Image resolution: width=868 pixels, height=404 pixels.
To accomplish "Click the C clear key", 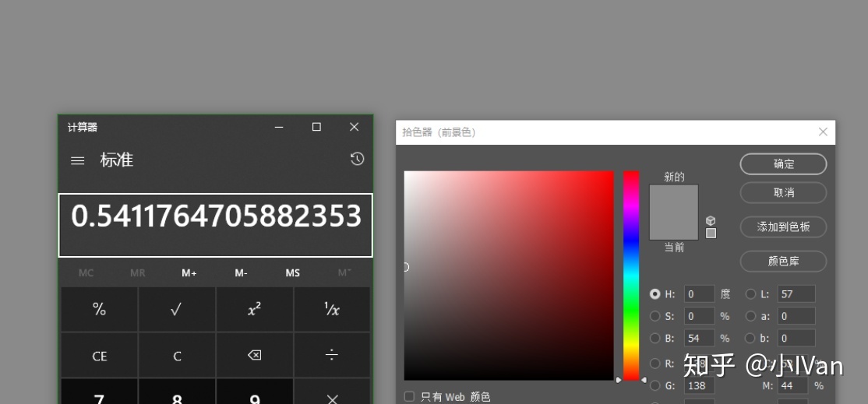I will [x=177, y=356].
